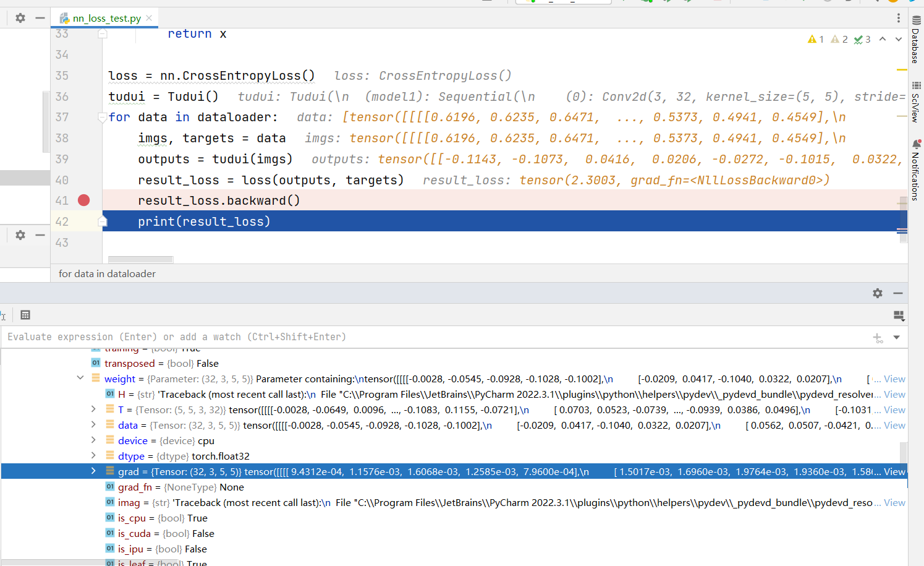Click the left side panel vertical scrollbar thumb
924x566 pixels.
point(46,122)
